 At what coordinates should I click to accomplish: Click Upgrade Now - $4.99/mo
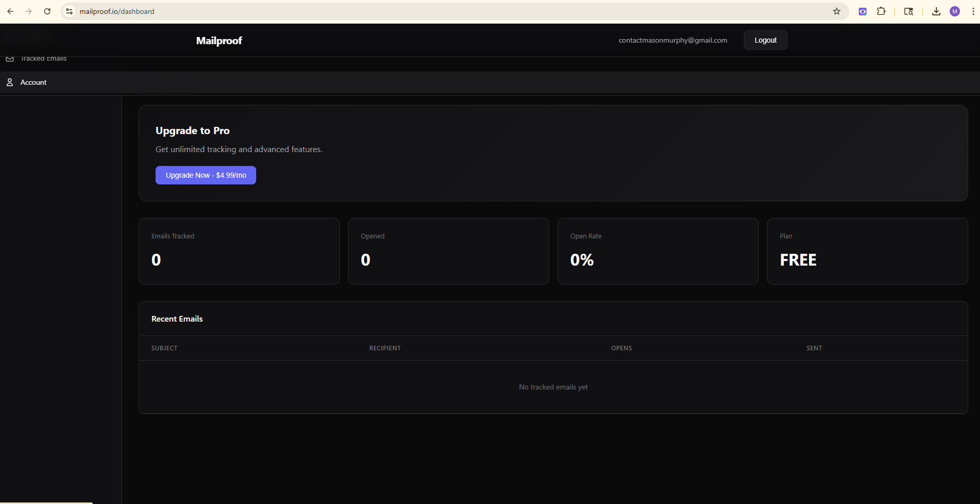click(205, 175)
